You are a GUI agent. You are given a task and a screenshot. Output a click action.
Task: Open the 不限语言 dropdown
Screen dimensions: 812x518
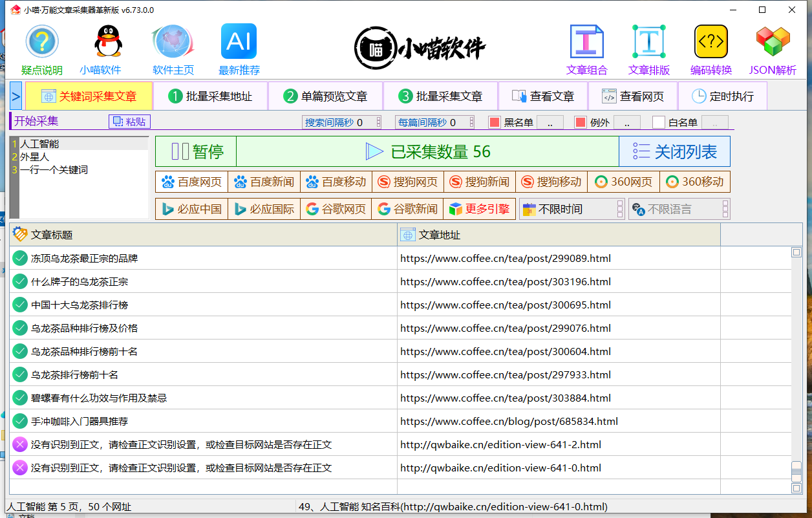click(679, 209)
